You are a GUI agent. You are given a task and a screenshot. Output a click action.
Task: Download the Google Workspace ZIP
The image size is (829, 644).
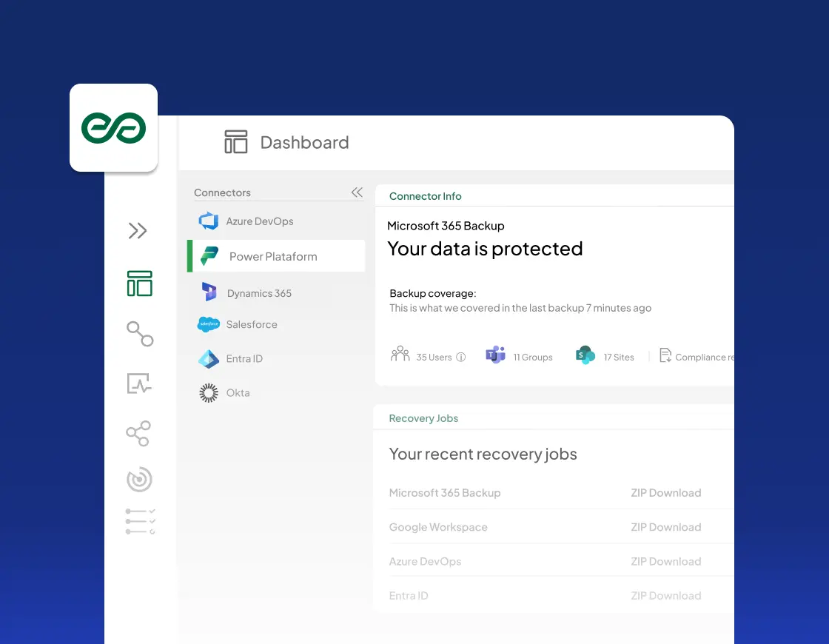(665, 526)
